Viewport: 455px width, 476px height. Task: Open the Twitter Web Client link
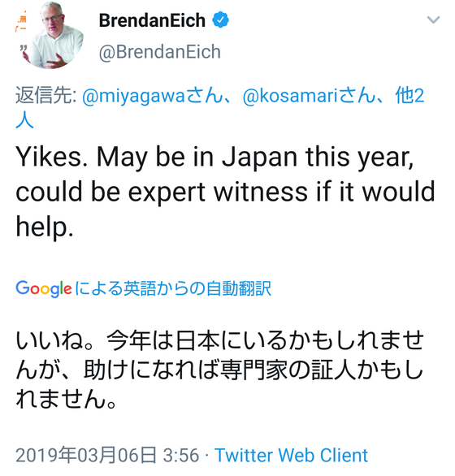coord(292,455)
